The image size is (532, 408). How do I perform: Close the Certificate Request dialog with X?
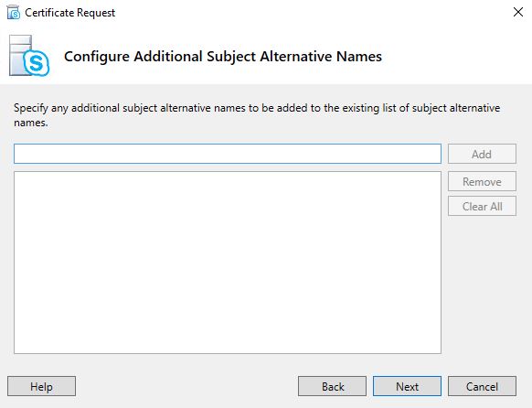pyautogui.click(x=517, y=12)
